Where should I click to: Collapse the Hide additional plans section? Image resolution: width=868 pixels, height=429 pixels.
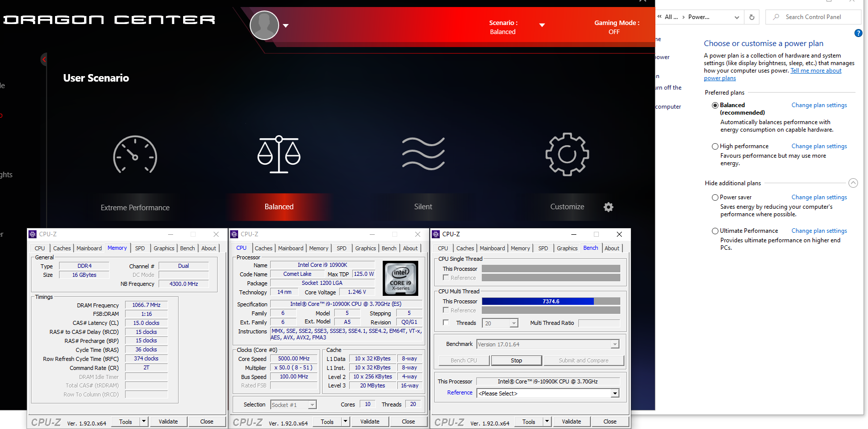(x=853, y=183)
